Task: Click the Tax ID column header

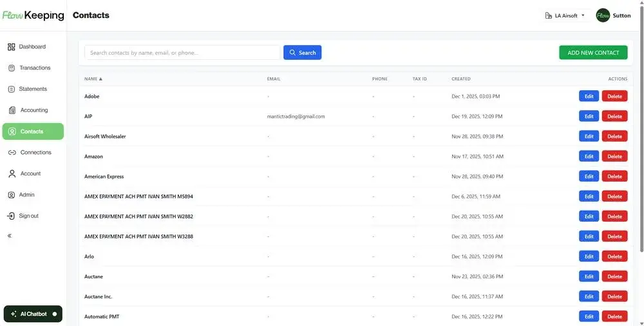Action: [419, 79]
